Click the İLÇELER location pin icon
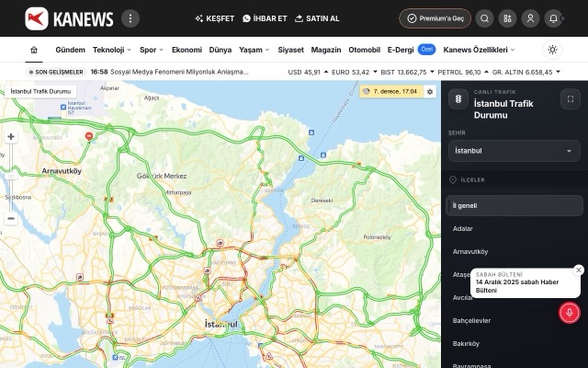 click(453, 180)
